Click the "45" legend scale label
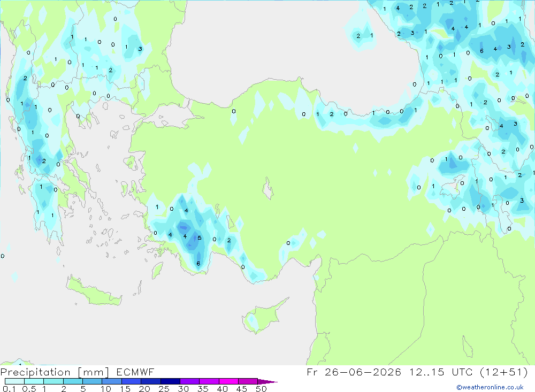 click(242, 389)
